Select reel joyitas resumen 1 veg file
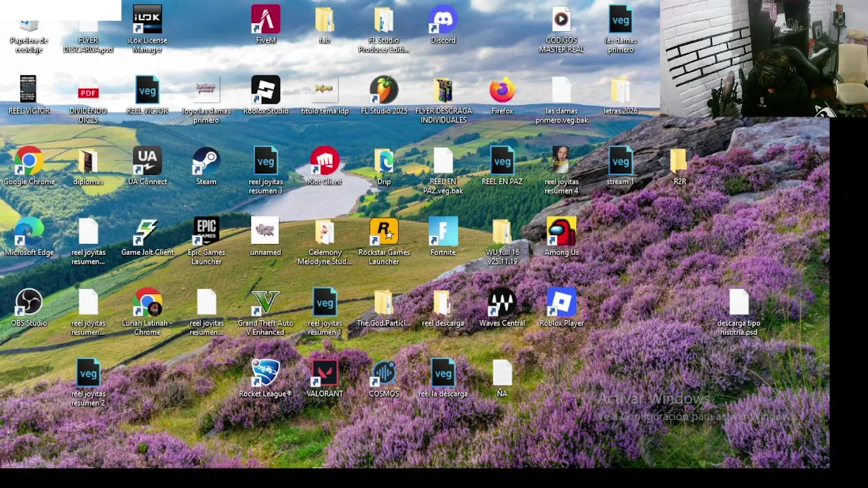868x488 pixels. click(x=325, y=302)
